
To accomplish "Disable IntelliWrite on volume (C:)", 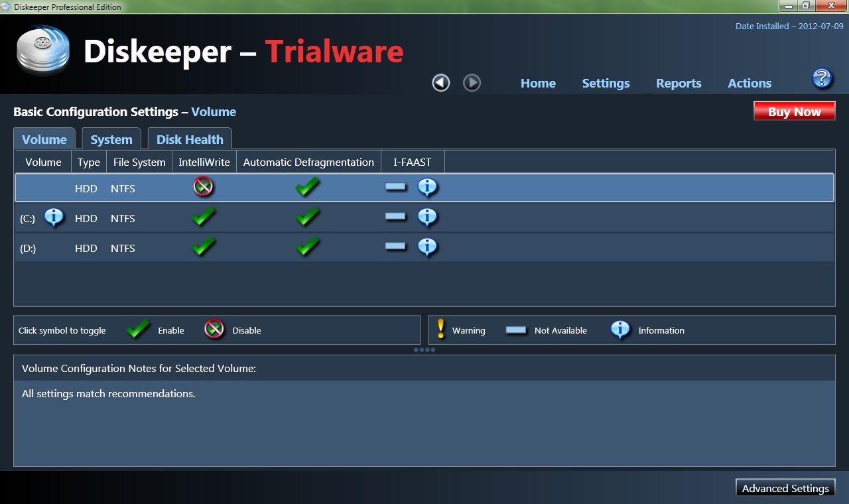I will (x=203, y=217).
